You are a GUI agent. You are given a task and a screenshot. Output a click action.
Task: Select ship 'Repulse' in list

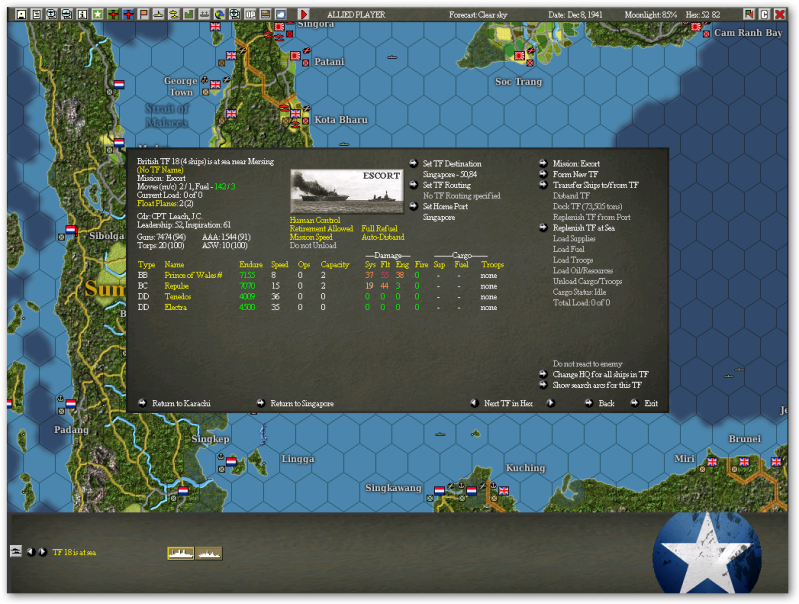pos(176,285)
